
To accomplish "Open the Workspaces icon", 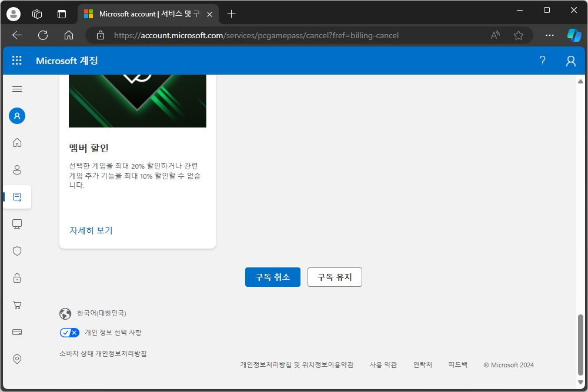I will [x=37, y=14].
